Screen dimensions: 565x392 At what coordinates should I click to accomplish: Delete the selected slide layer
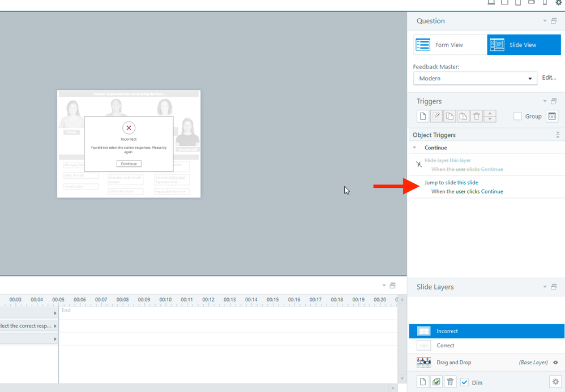pyautogui.click(x=450, y=382)
